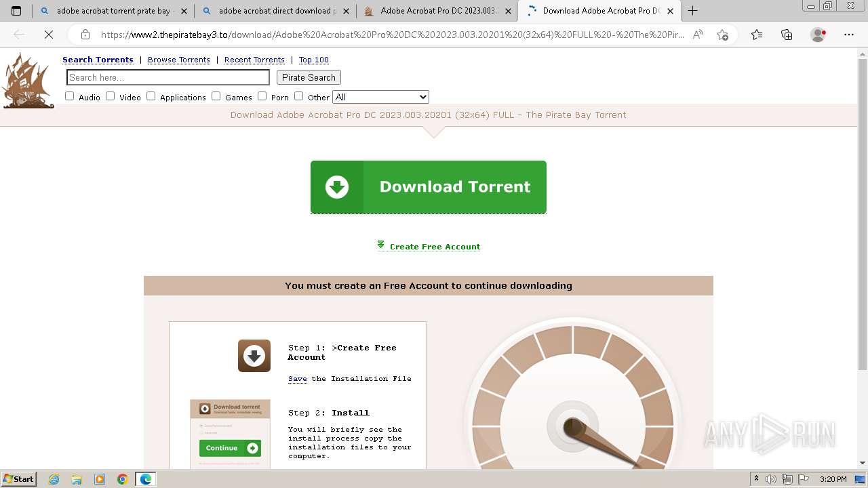Tick the Audio checkbox
868x488 pixels.
point(69,96)
